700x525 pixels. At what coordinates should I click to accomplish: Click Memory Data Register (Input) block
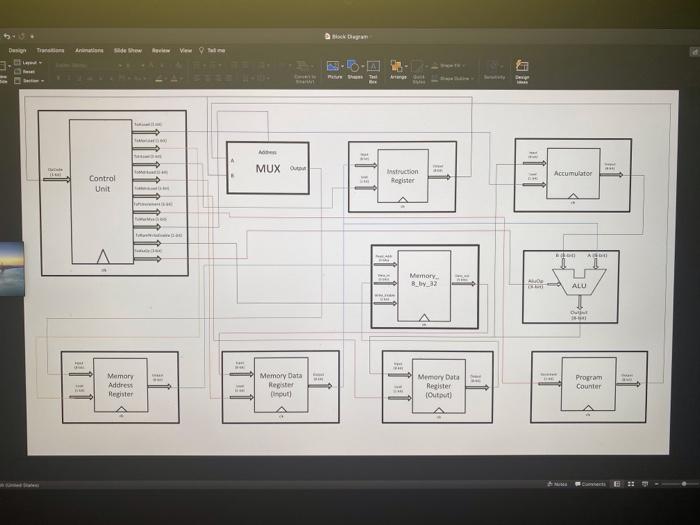(x=281, y=385)
